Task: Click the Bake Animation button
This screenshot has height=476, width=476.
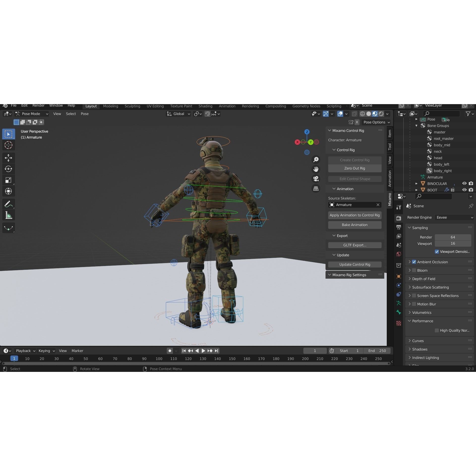Action: point(355,225)
